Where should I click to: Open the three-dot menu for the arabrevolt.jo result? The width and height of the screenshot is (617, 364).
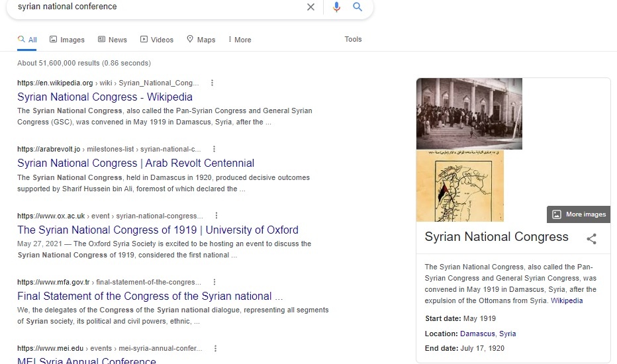(214, 149)
